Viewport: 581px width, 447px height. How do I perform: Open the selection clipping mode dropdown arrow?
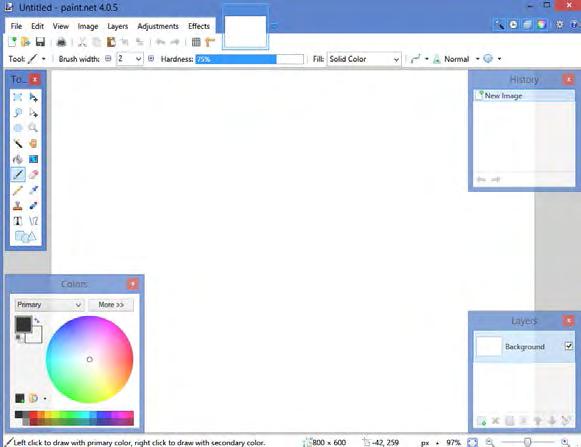(x=499, y=59)
